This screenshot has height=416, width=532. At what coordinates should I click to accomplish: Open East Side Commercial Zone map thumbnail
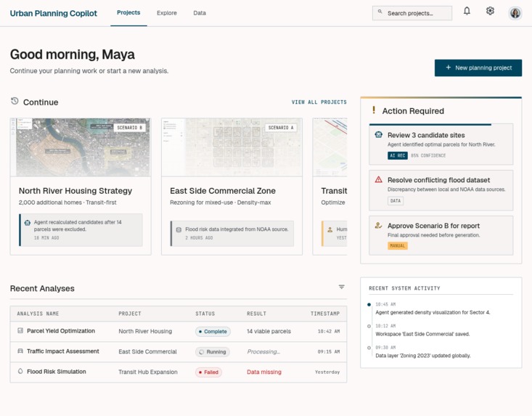coord(232,147)
